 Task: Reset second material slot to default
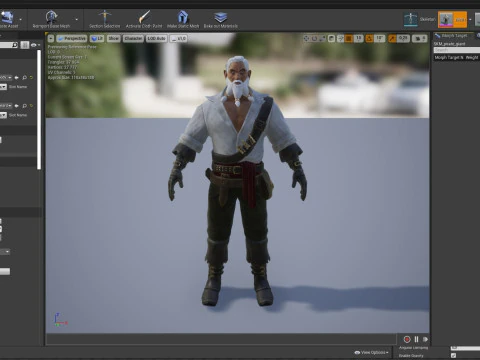tap(31, 106)
